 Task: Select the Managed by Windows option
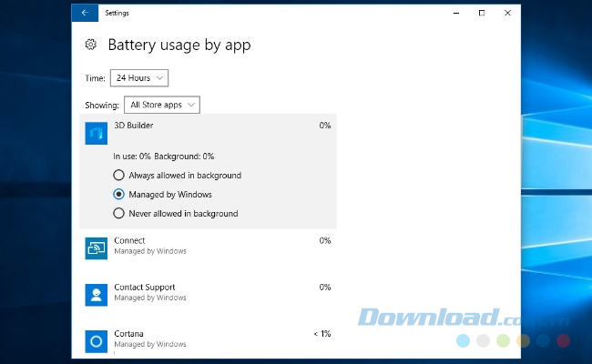(118, 194)
